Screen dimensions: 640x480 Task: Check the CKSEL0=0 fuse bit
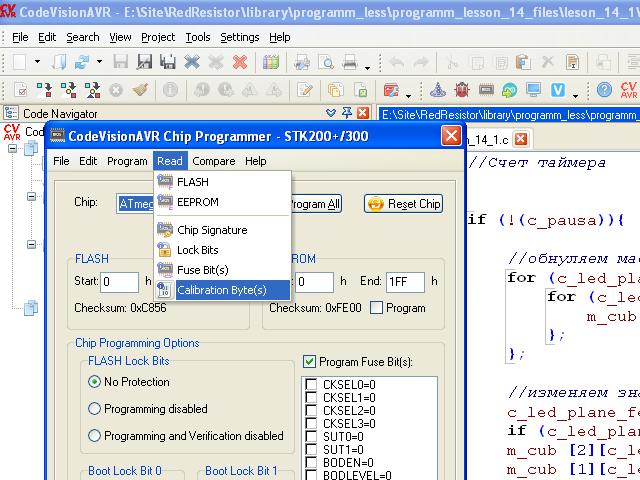tap(311, 384)
